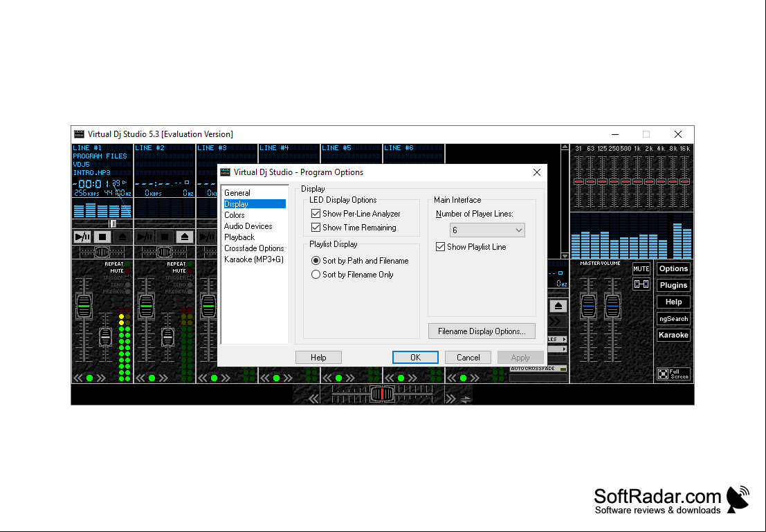Click the green center dot at bottom of Line #2
766x532 pixels.
point(152,378)
